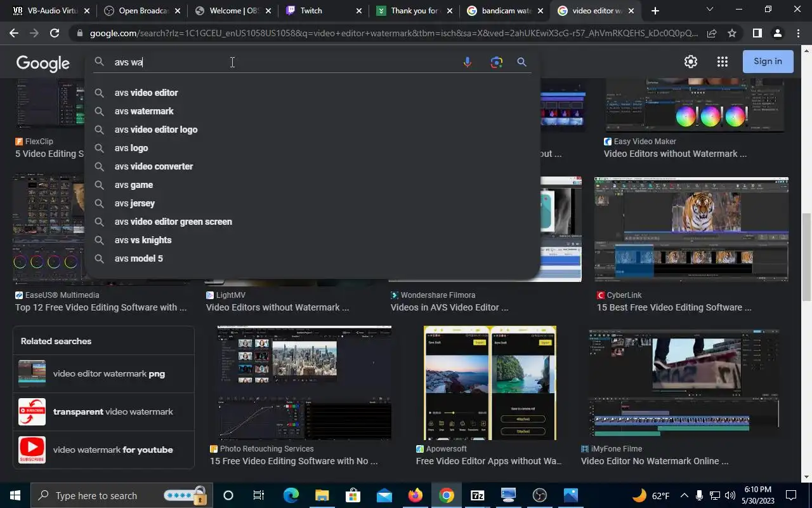
Task: Open related search transparent video watermark
Action: coord(103,411)
